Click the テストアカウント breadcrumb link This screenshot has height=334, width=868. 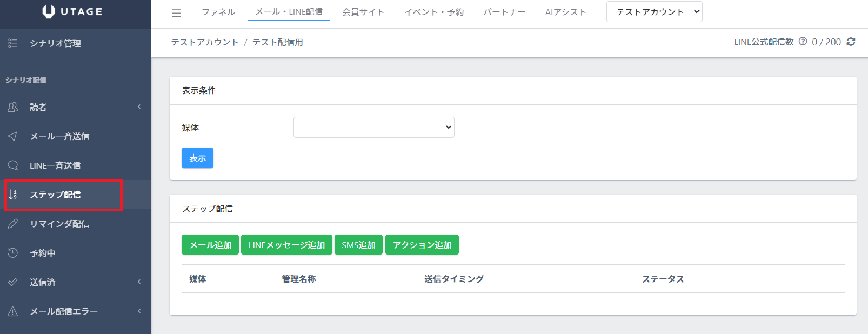tap(204, 42)
